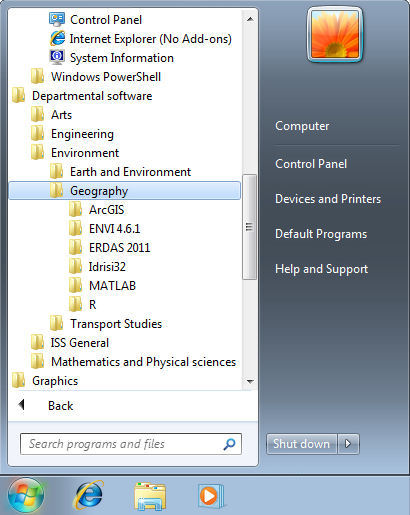
Task: Open Windows Media Player from taskbar
Action: [x=211, y=496]
